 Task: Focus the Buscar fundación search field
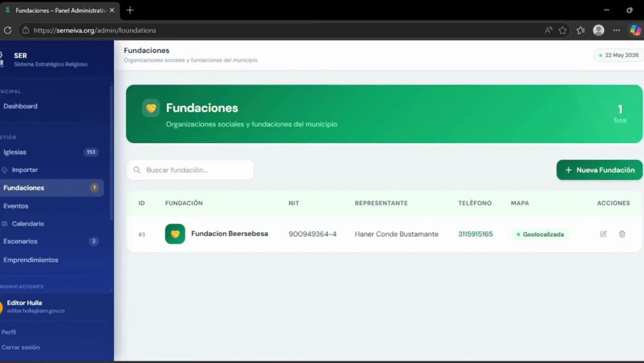click(x=190, y=170)
